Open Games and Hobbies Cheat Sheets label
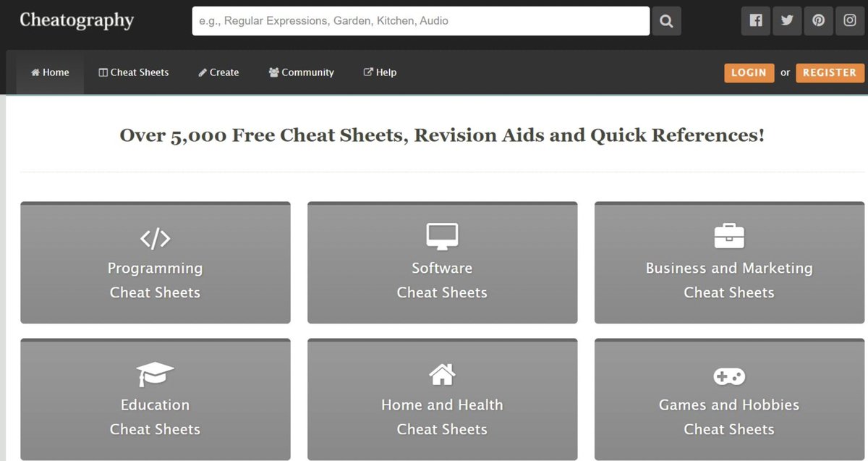Viewport: 868px width, 461px height. pyautogui.click(x=729, y=417)
